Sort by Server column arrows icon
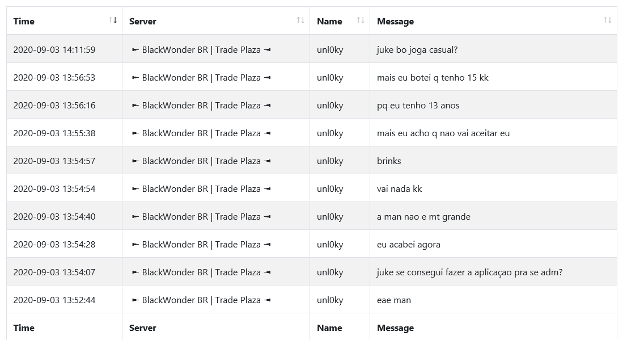644x340 pixels. [x=300, y=20]
